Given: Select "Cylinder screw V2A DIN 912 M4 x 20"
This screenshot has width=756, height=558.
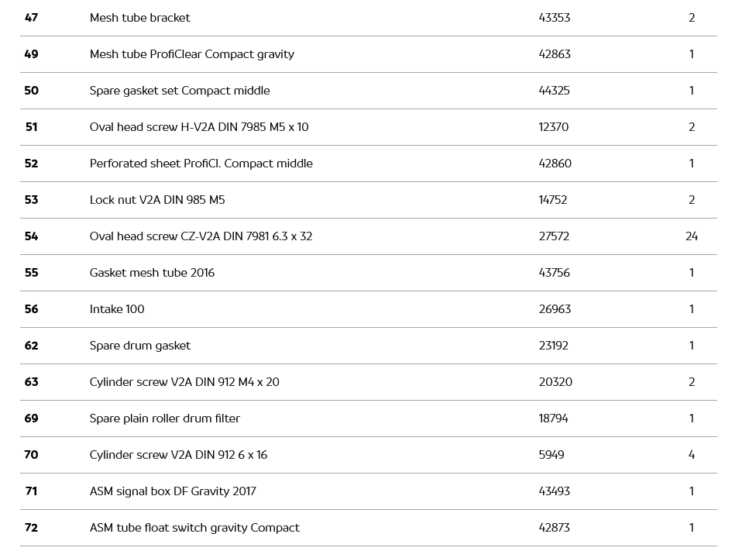Looking at the screenshot, I should 184,382.
